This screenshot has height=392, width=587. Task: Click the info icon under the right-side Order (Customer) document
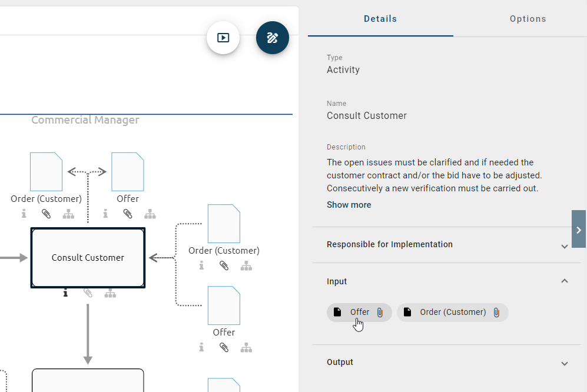coord(201,265)
